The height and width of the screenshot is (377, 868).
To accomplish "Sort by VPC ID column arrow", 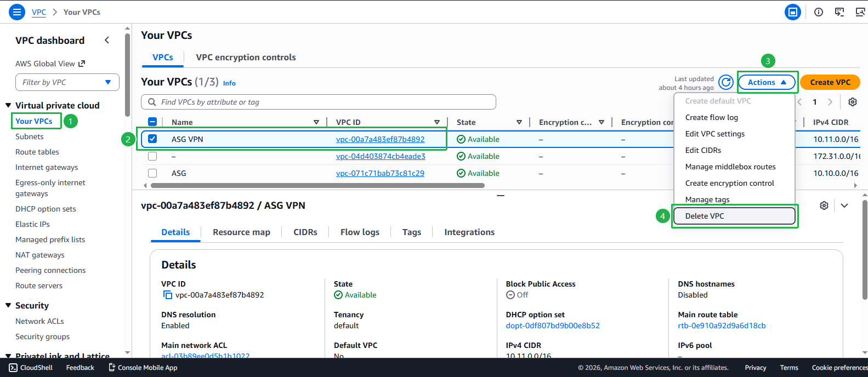I will click(437, 122).
